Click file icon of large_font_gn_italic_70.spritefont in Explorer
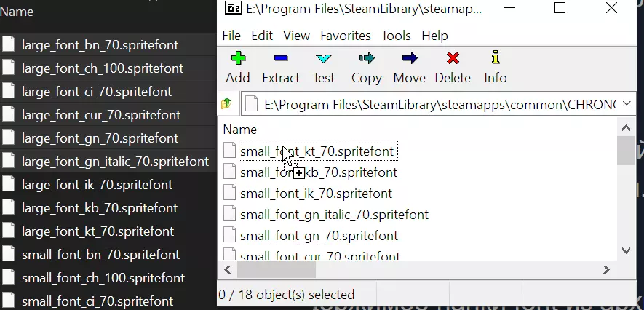The height and width of the screenshot is (310, 644). (x=8, y=161)
